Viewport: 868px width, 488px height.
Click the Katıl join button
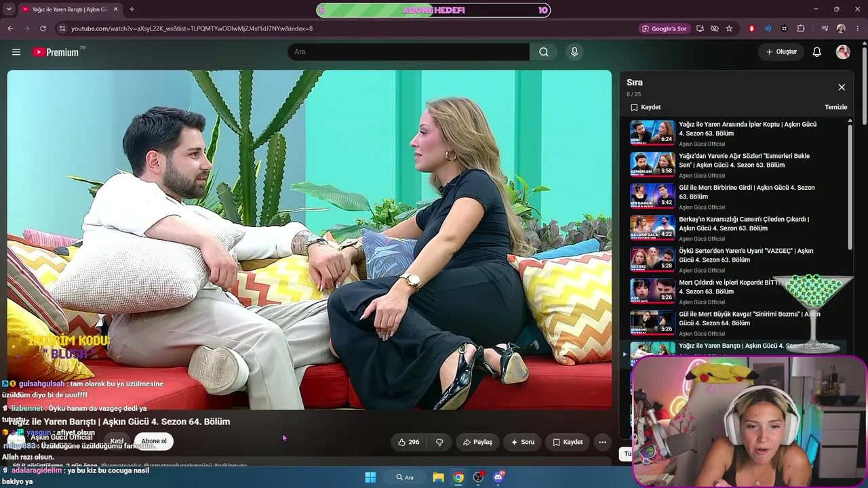117,441
